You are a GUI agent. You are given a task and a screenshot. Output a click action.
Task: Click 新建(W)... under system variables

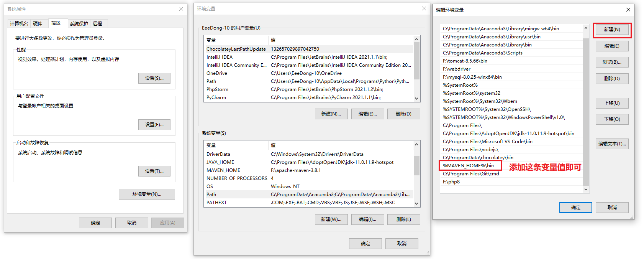(331, 219)
